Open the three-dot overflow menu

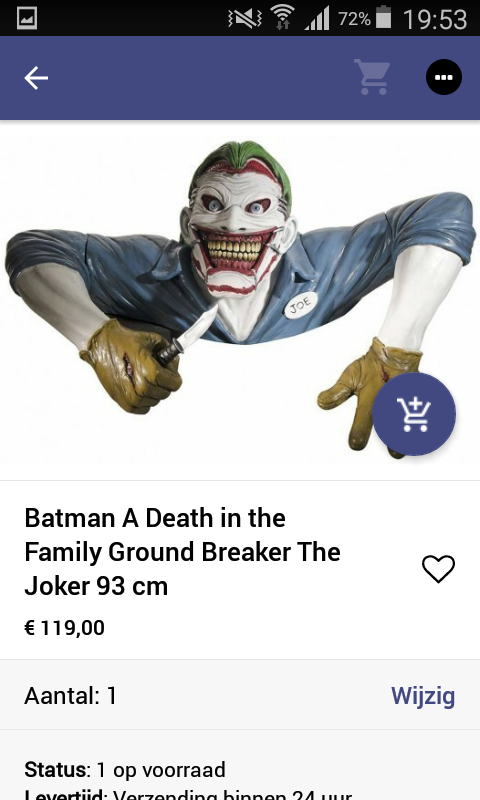(444, 77)
